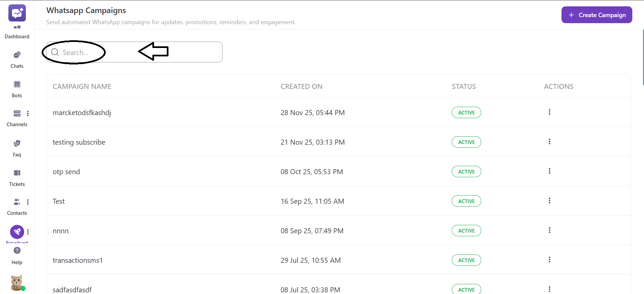Image resolution: width=644 pixels, height=294 pixels.
Task: Open your profile avatar at bottom left
Action: click(17, 283)
